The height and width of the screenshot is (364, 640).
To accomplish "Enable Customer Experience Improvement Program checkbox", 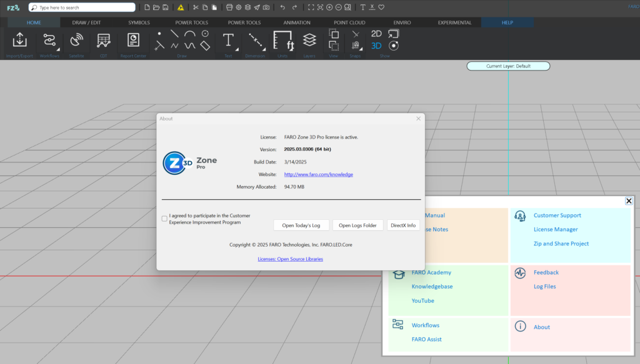I will coord(164,219).
